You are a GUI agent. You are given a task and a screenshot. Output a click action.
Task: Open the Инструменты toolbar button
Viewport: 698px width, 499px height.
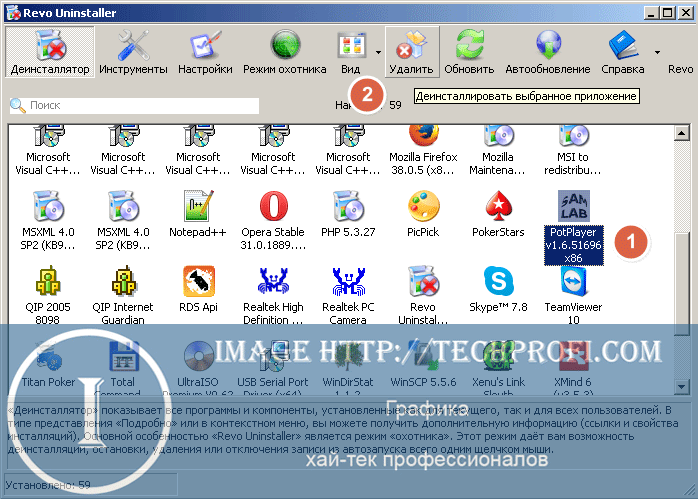133,52
